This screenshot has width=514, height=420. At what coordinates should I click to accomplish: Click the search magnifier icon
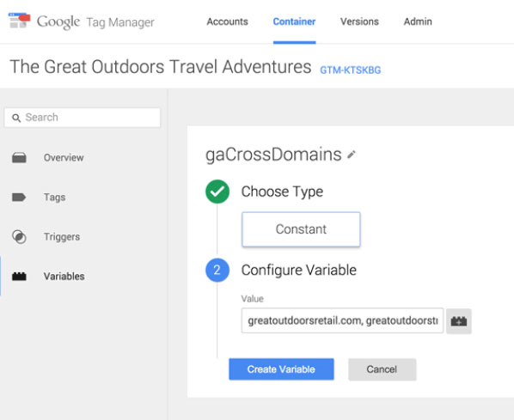[x=16, y=118]
